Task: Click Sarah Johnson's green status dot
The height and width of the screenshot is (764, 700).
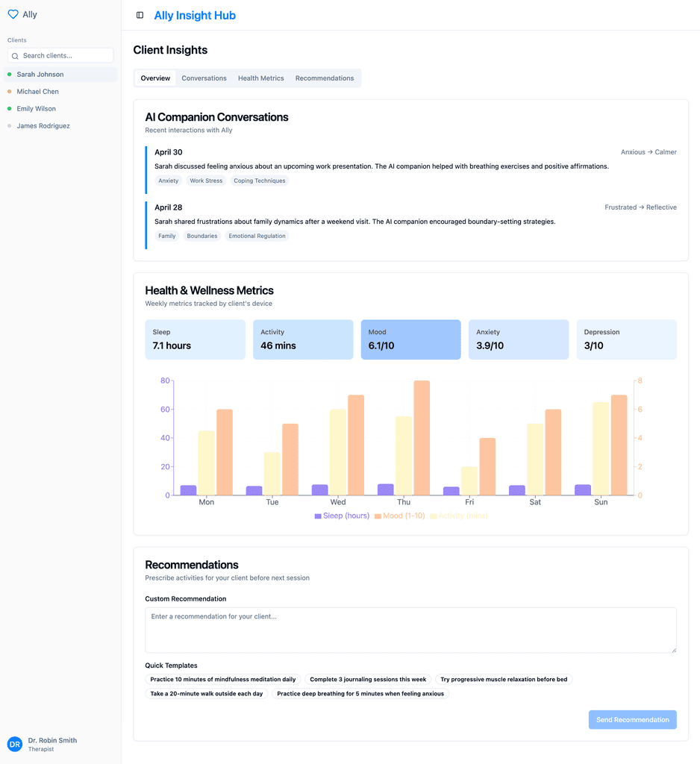Action: (9, 74)
